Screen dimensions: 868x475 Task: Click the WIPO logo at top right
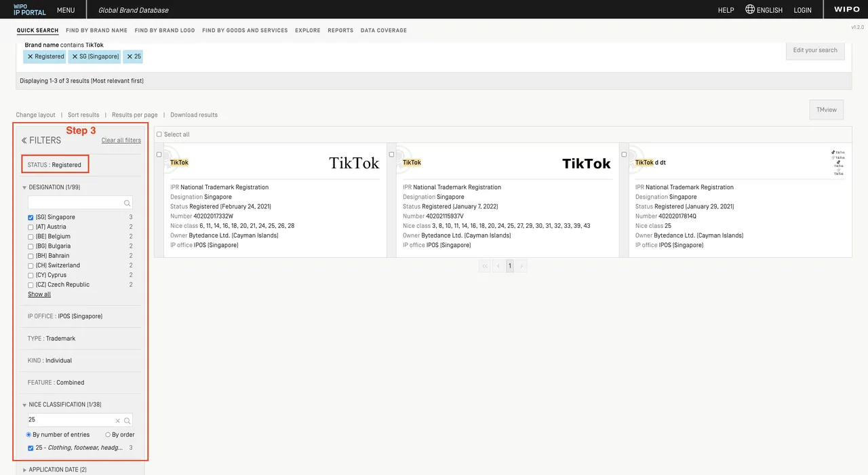[x=846, y=9]
